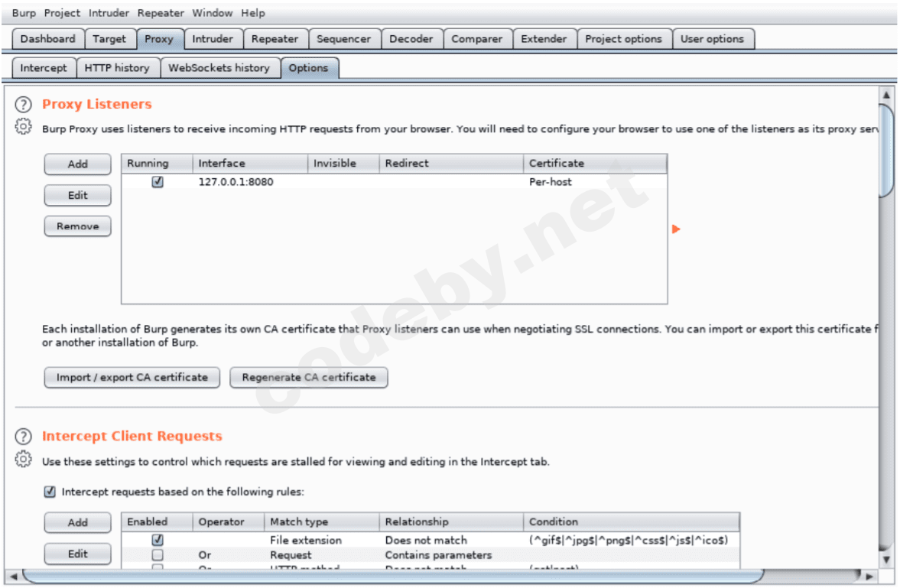Click Import / export CA certificate

click(132, 377)
